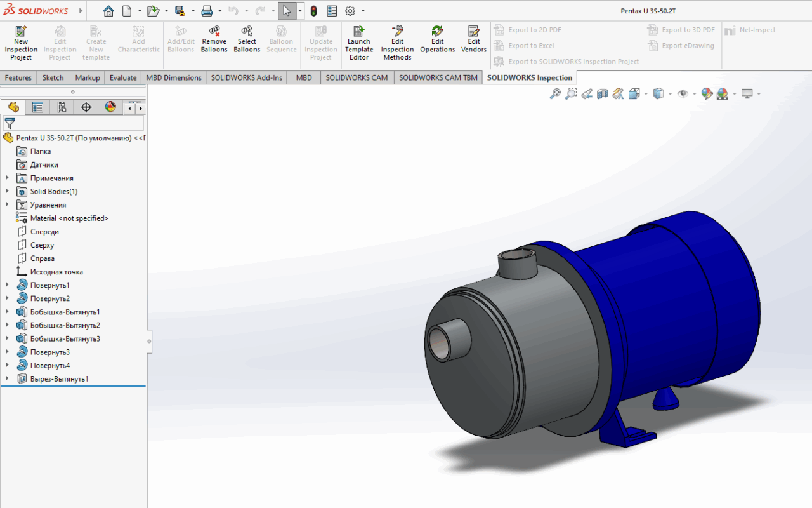Image resolution: width=812 pixels, height=508 pixels.
Task: Open Edit Operations
Action: pyautogui.click(x=438, y=40)
